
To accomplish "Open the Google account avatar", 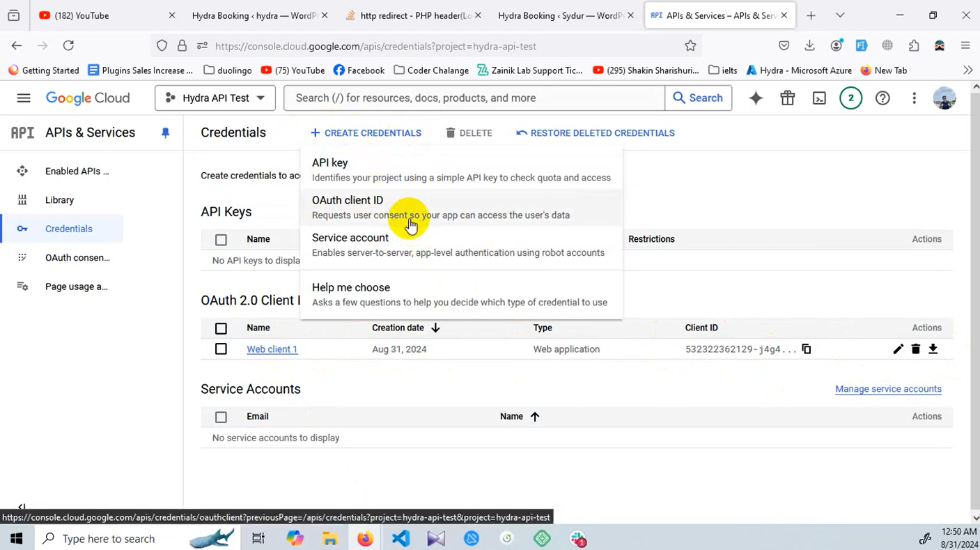I will (x=944, y=98).
